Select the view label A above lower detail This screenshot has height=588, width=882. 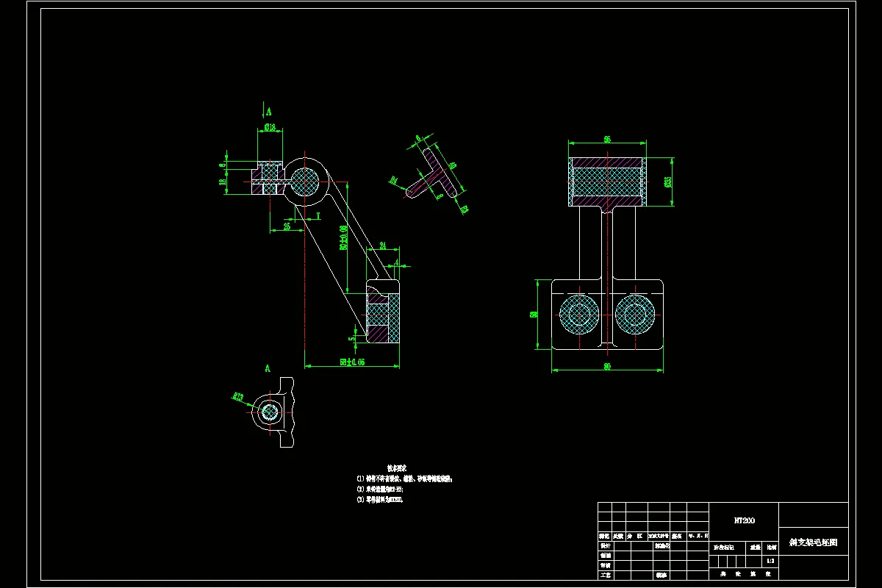[268, 368]
